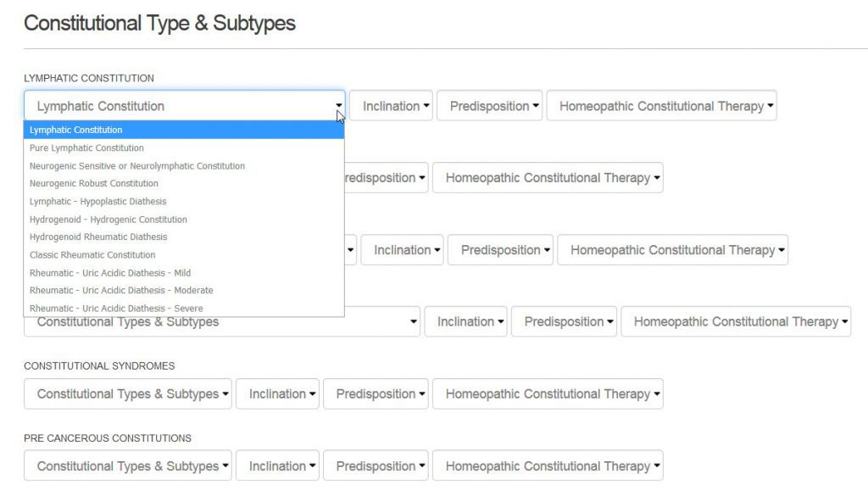Viewport: 868px width, 501px height.
Task: Collapse the open Lymphatic Constitution dropdown
Action: pos(184,106)
